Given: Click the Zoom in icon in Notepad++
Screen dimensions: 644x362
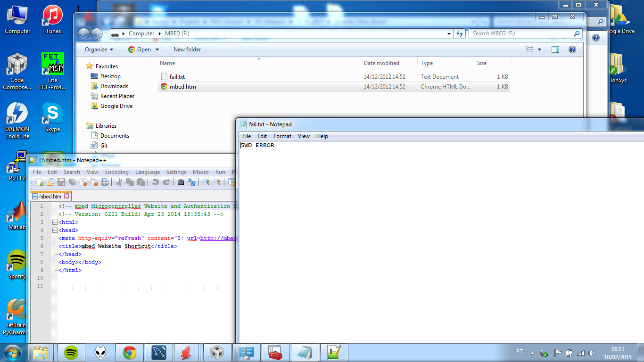Looking at the screenshot, I should [206, 182].
